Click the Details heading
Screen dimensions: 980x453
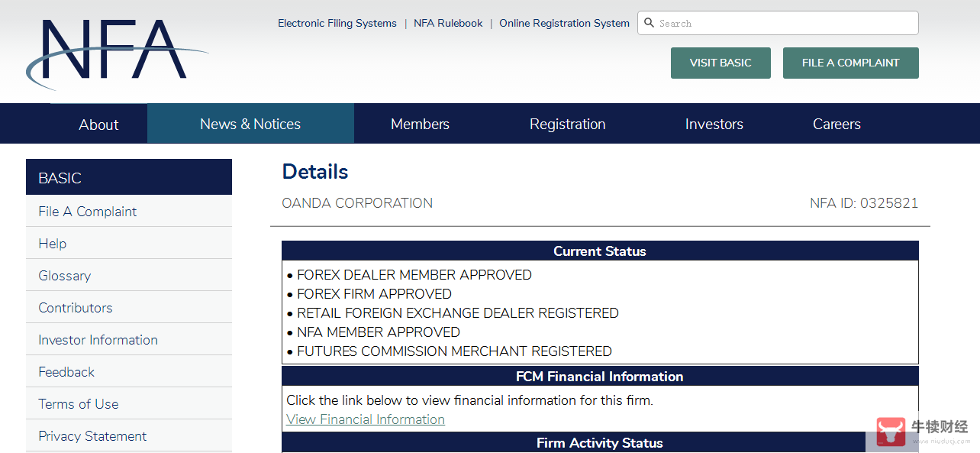pos(315,172)
